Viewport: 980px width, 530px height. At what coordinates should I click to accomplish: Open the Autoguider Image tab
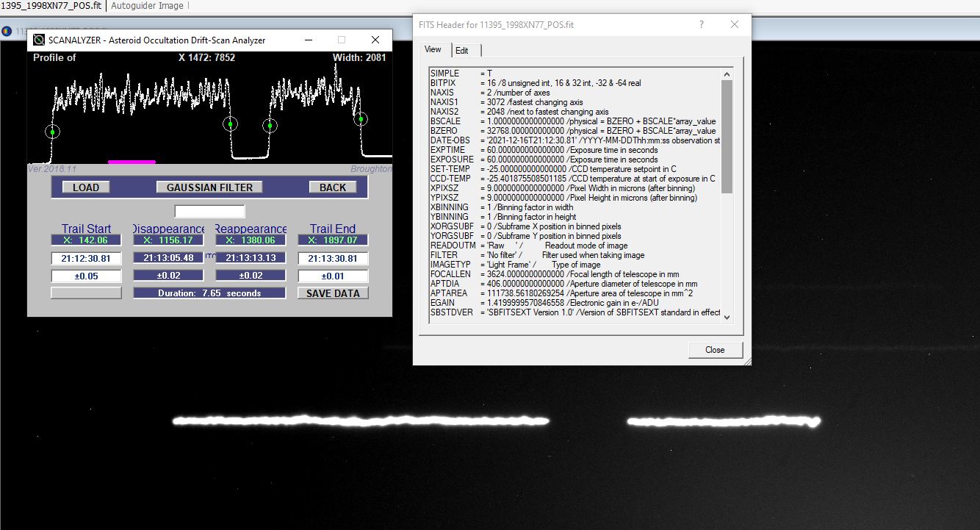[x=147, y=6]
